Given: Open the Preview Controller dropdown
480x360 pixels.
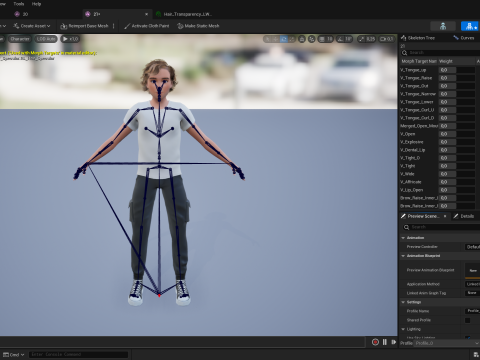Looking at the screenshot, I should coord(473,247).
